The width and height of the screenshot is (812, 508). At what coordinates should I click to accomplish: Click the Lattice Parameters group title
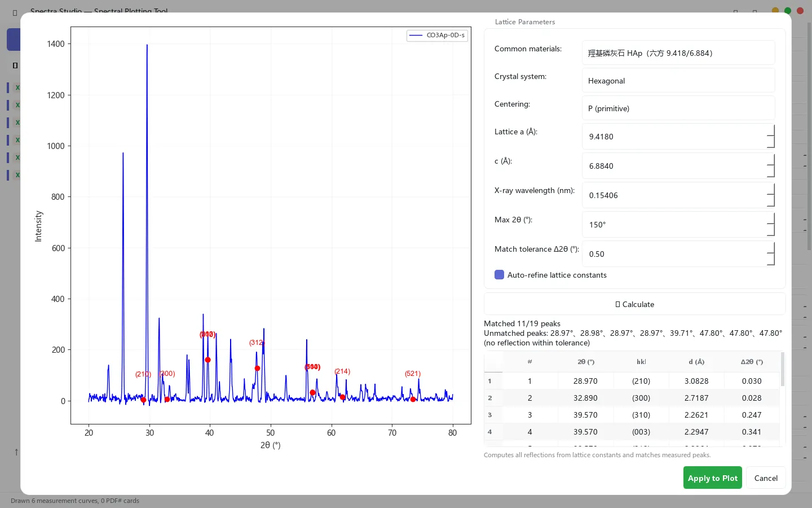525,22
